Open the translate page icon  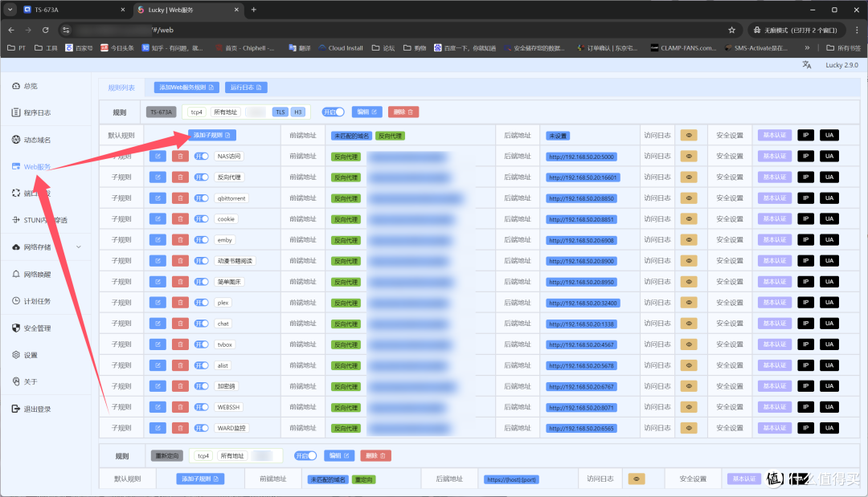[807, 65]
